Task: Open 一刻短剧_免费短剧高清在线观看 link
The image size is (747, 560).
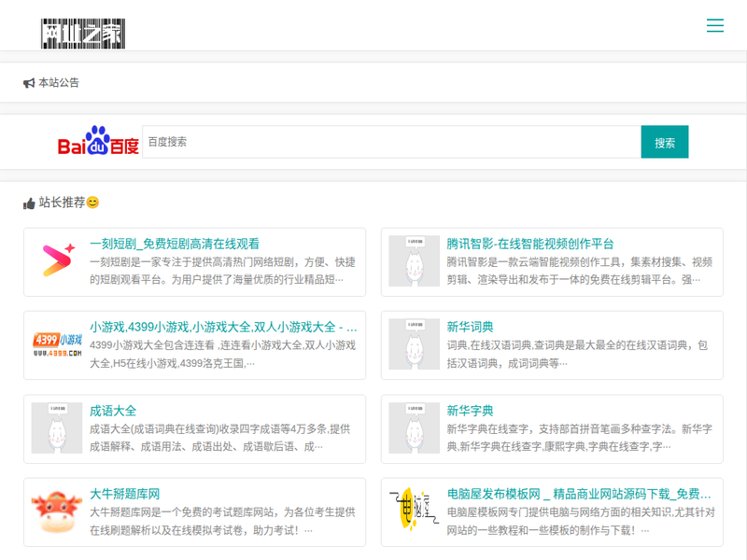Action: click(x=175, y=245)
